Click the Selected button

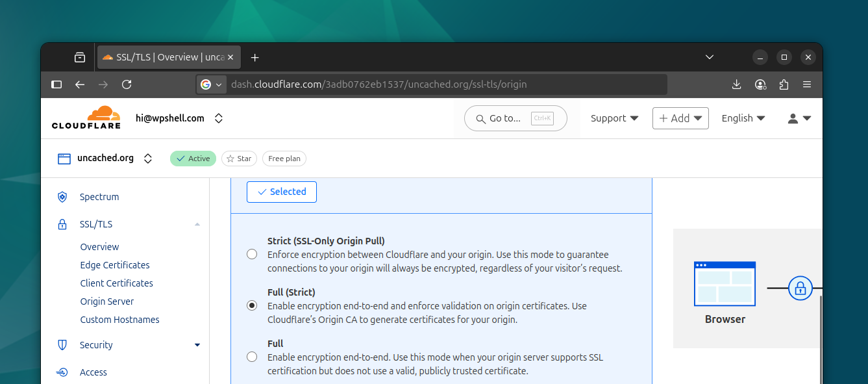[282, 192]
